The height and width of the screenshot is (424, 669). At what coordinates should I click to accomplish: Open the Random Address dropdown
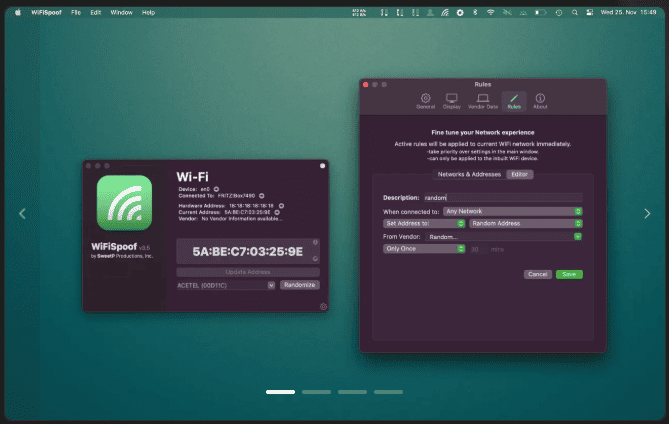coord(526,223)
